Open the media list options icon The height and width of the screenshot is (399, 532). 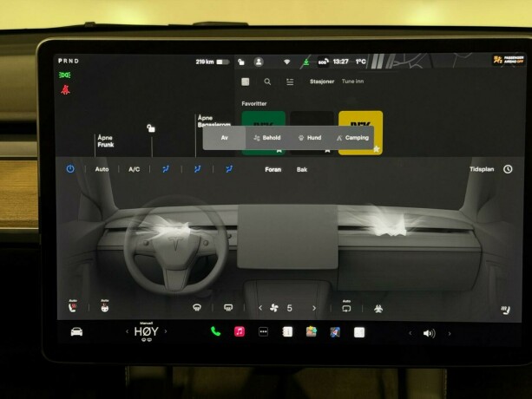coord(290,82)
